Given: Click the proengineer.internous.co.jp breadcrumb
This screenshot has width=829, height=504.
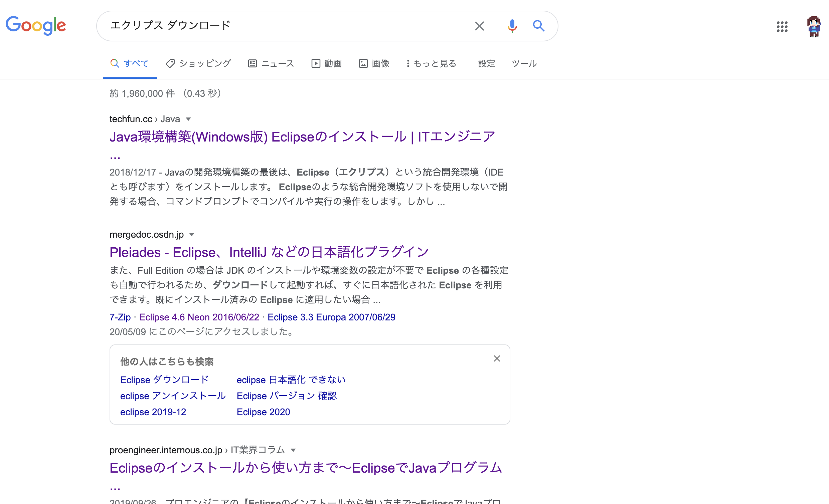Looking at the screenshot, I should [x=197, y=450].
